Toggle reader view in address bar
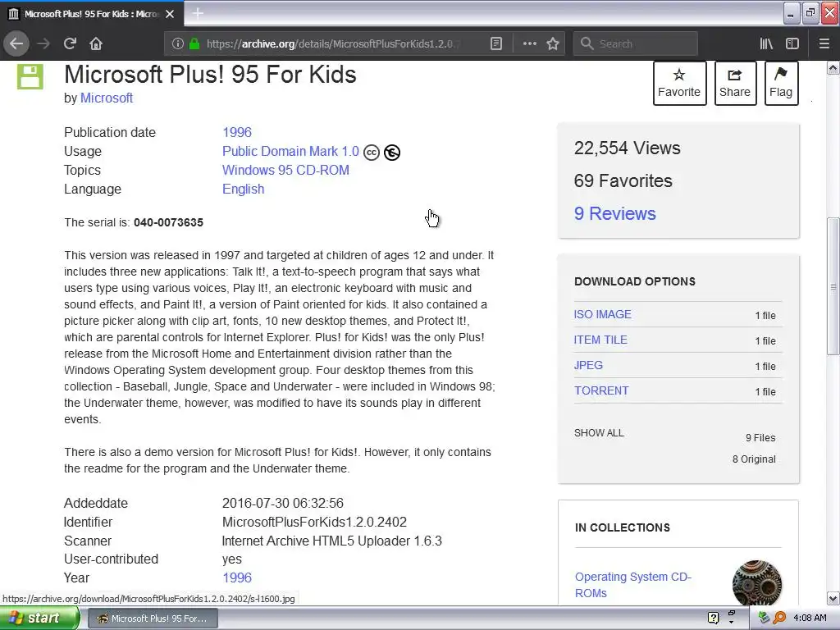 tap(496, 44)
